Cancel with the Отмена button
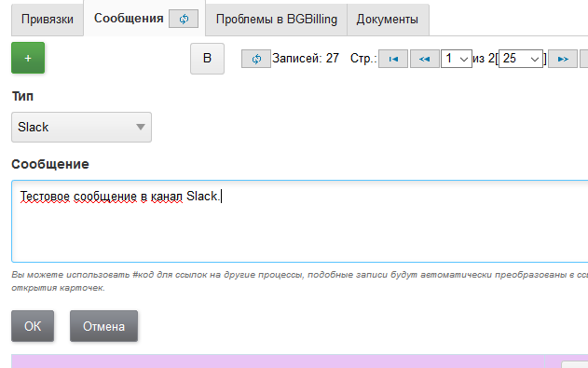This screenshot has width=588, height=368. 103,326
